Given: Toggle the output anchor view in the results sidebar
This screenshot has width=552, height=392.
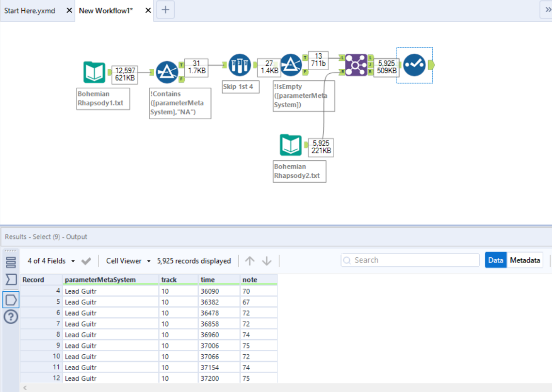Looking at the screenshot, I should pos(11,299).
